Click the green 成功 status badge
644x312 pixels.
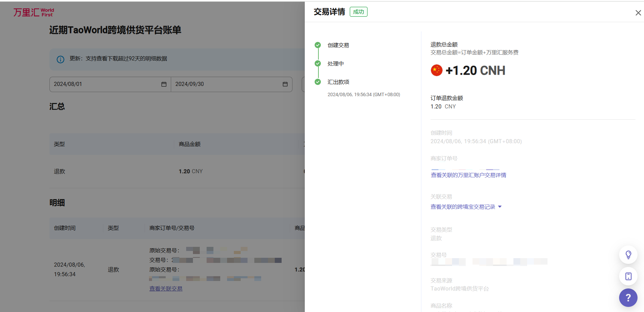pos(358,12)
